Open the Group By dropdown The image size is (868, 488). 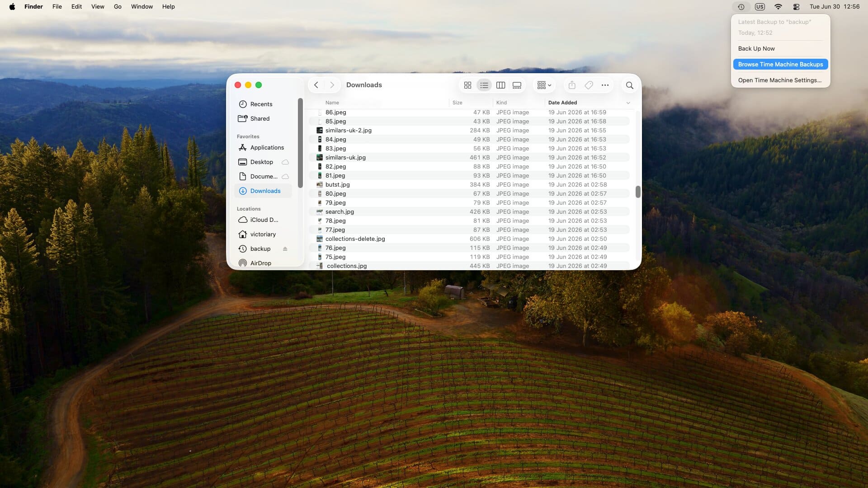point(544,85)
